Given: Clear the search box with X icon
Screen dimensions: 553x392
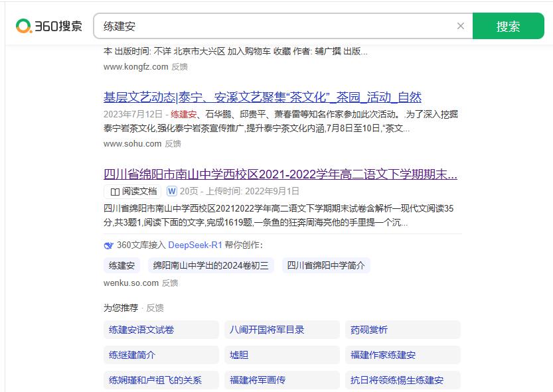Looking at the screenshot, I should [x=460, y=26].
